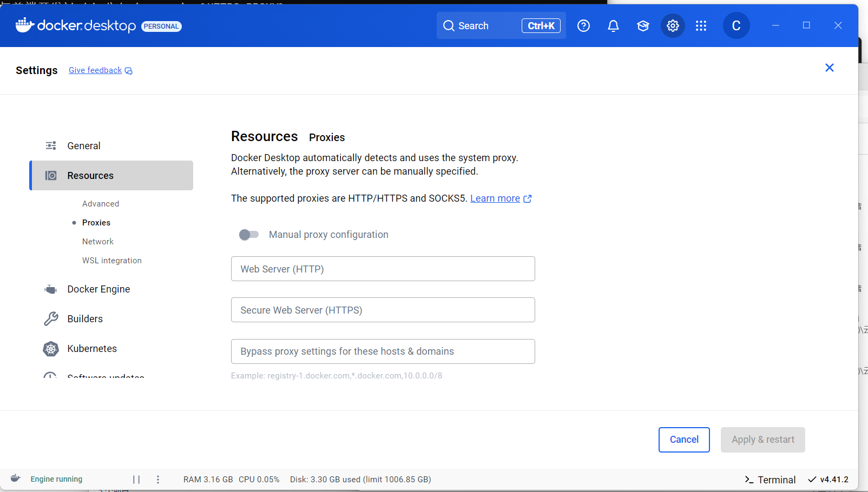Viewport: 868px width, 492px height.
Task: Open the account avatar labeled C
Action: (736, 25)
